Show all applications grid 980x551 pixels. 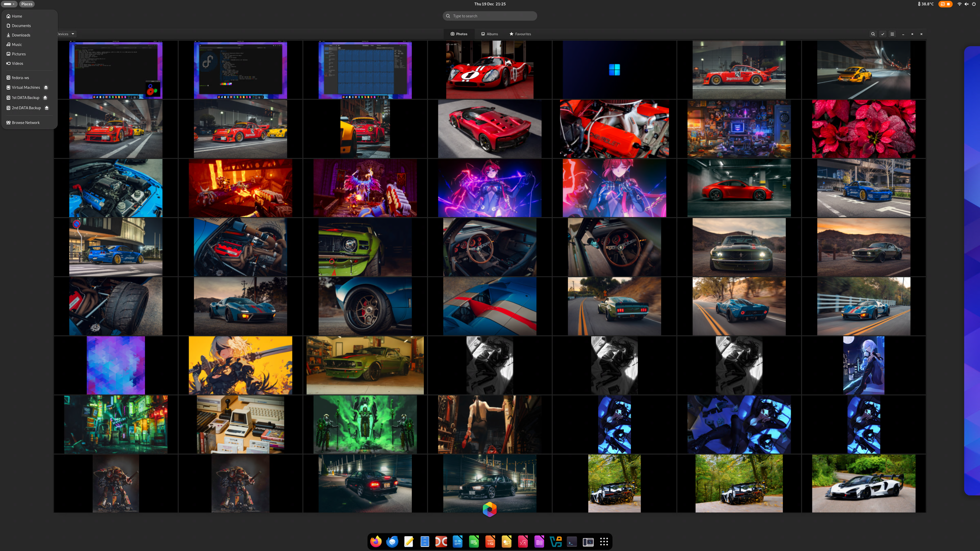tap(604, 542)
